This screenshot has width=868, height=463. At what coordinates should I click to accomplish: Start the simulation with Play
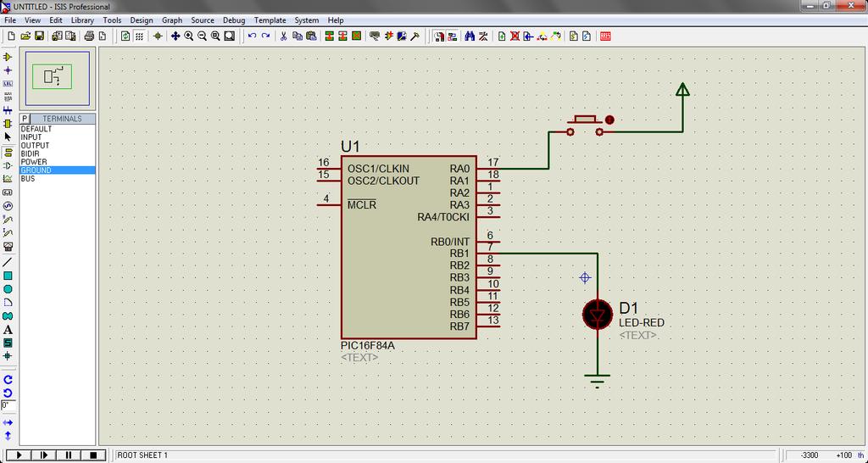pyautogui.click(x=18, y=455)
